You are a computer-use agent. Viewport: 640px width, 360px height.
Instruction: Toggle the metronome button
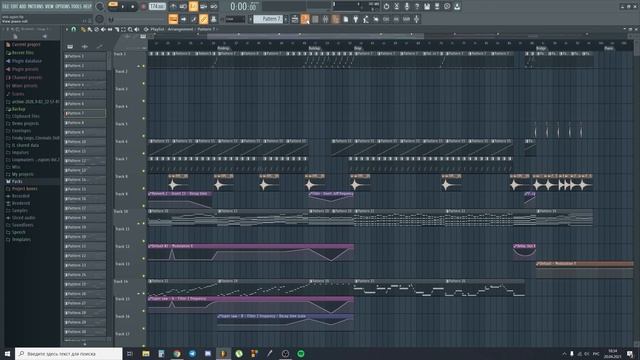point(173,7)
